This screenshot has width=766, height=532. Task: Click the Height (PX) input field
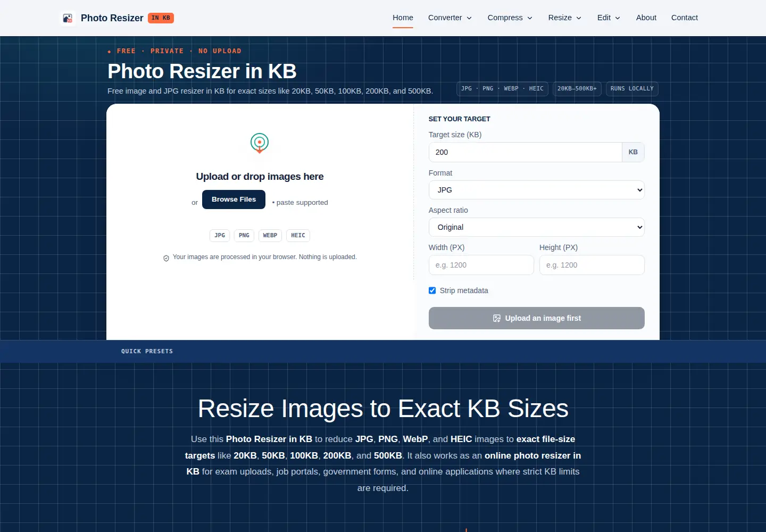click(592, 265)
